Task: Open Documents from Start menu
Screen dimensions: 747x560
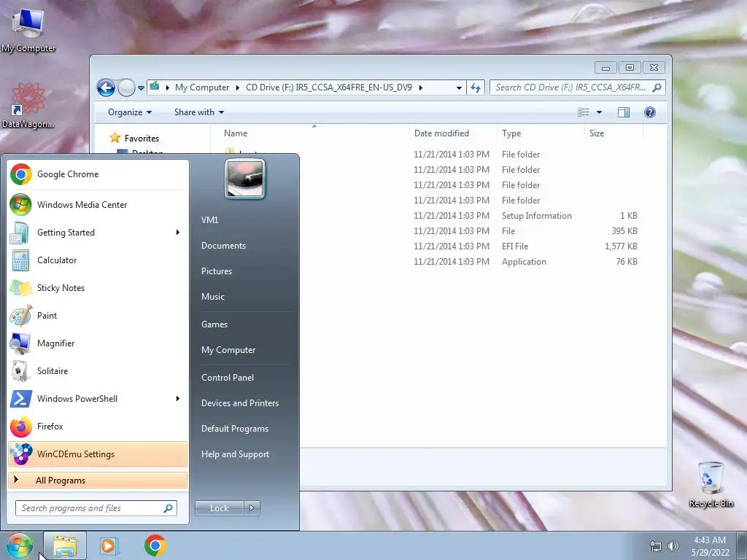Action: (223, 246)
